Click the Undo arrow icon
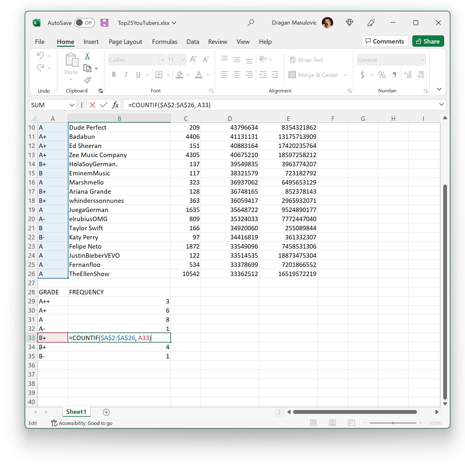The height and width of the screenshot is (476, 465). tap(40, 56)
